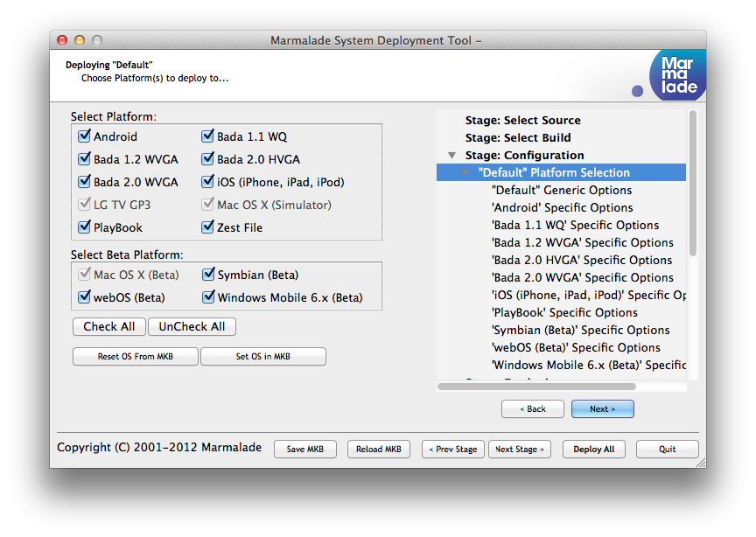
Task: Click Reset OS From MKB button
Action: pos(135,357)
